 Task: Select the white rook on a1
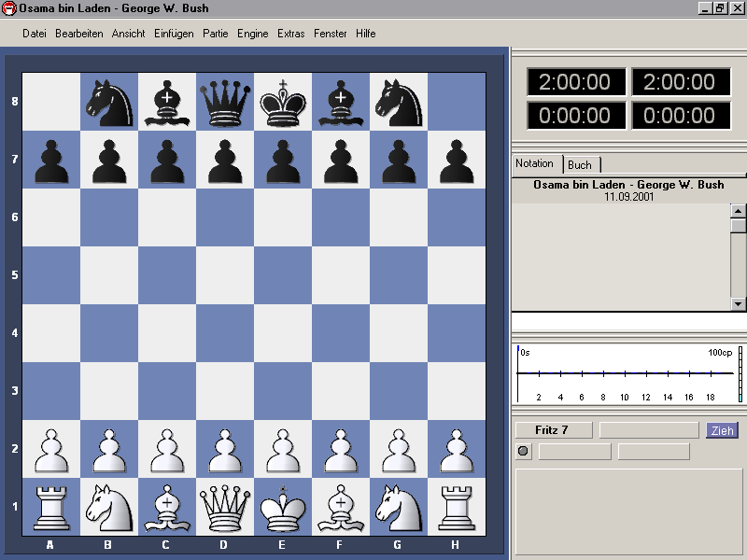[51, 508]
